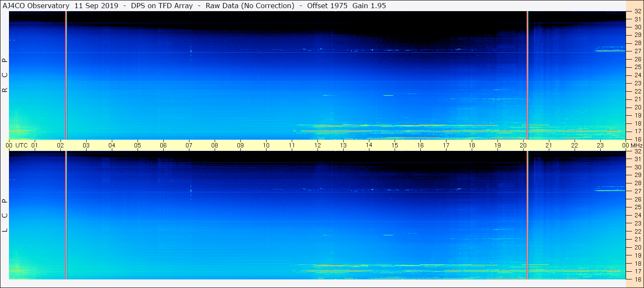Select 27 MHz on RCP frequency scale

click(638, 51)
